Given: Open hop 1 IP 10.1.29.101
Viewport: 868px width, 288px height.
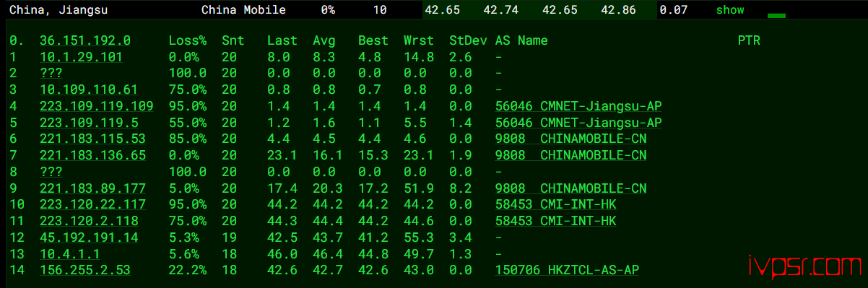Looking at the screenshot, I should (81, 57).
